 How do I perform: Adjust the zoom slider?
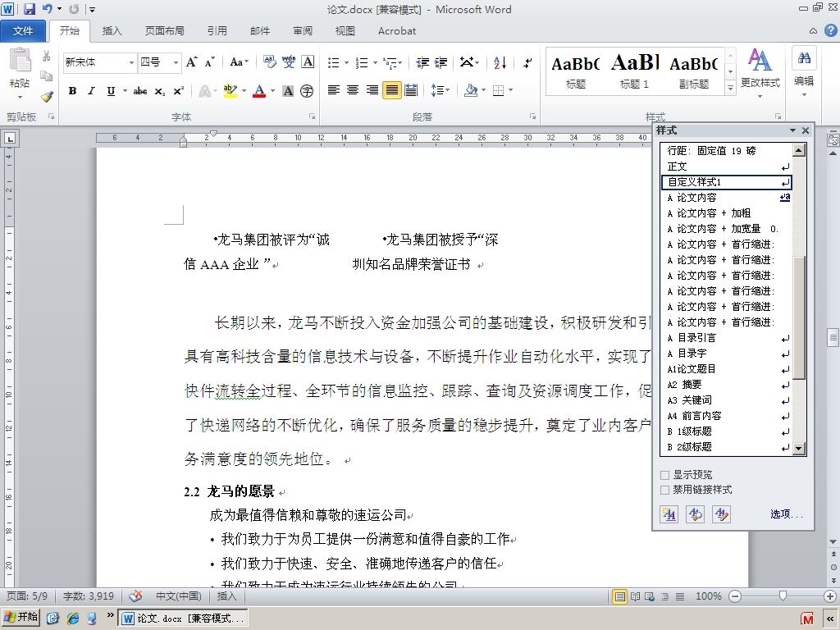pos(783,596)
